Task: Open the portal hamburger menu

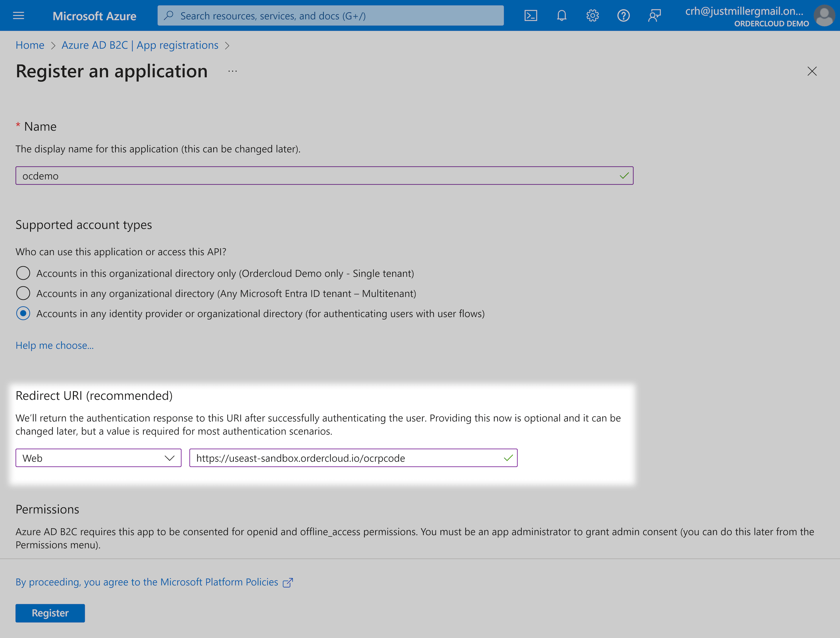Action: click(19, 15)
